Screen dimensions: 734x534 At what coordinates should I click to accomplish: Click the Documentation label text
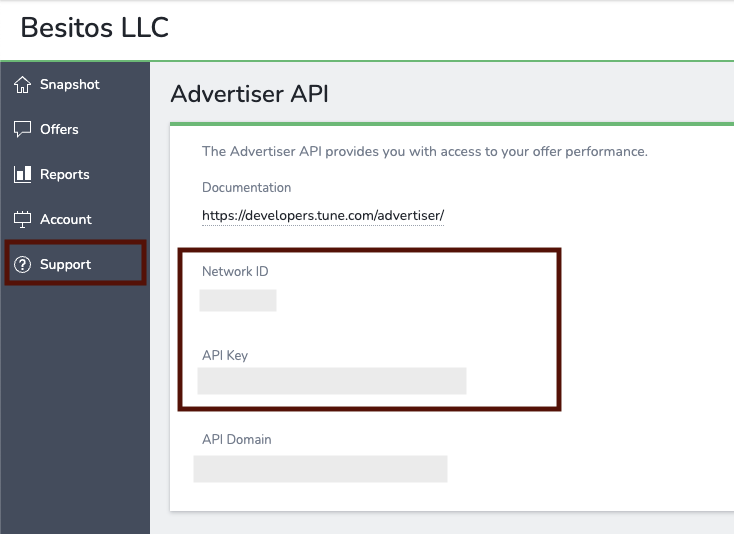[x=246, y=187]
